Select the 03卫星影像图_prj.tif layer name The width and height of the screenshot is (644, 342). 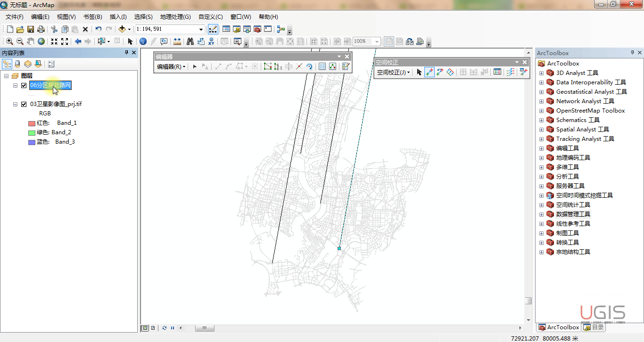click(56, 104)
